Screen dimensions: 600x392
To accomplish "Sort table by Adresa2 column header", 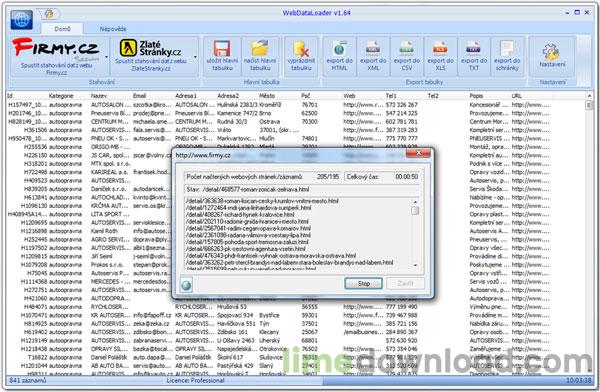I will [238, 96].
